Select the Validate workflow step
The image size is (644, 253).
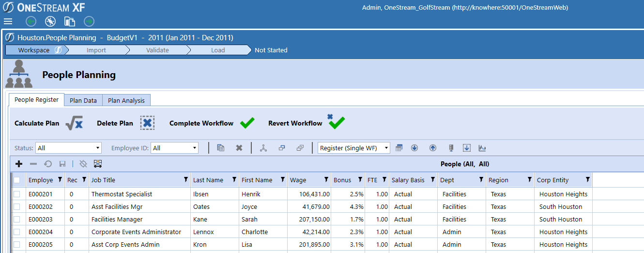pyautogui.click(x=157, y=50)
